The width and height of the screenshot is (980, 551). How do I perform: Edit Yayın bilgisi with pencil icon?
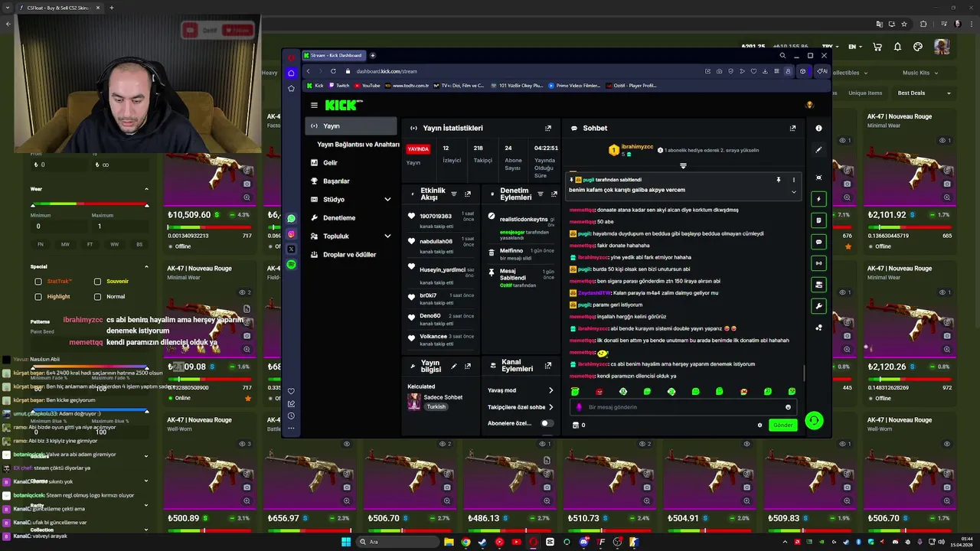pyautogui.click(x=454, y=367)
